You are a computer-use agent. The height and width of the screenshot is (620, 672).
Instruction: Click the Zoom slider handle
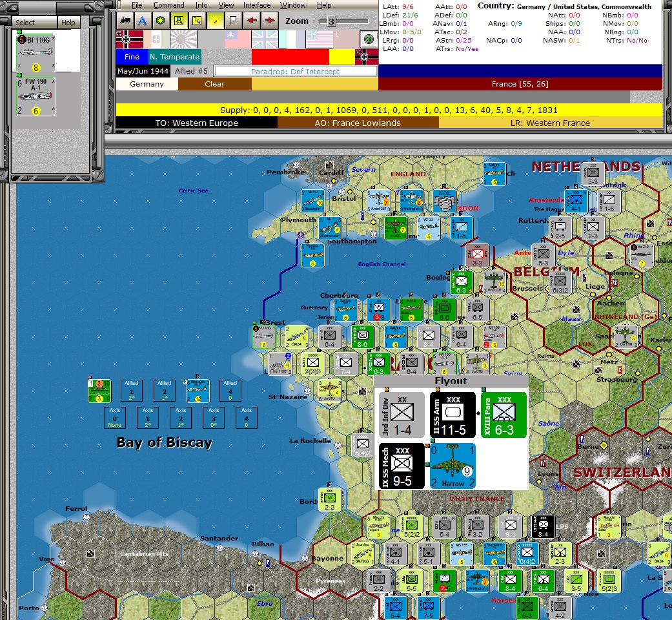[x=331, y=21]
